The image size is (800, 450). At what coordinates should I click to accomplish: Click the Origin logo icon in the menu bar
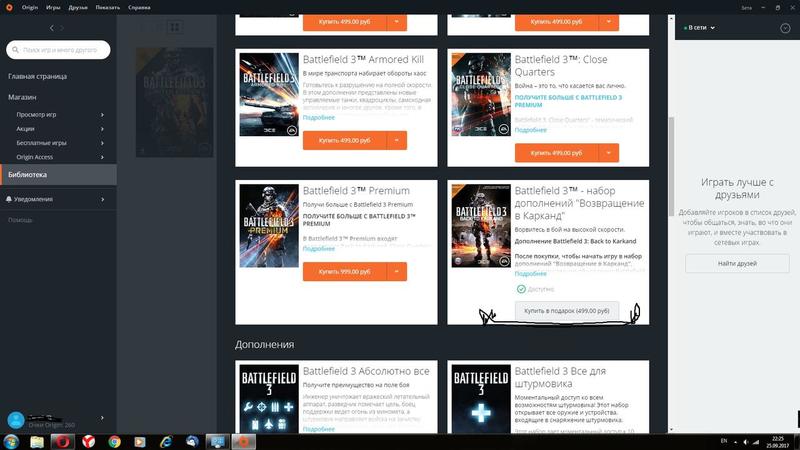pyautogui.click(x=9, y=7)
